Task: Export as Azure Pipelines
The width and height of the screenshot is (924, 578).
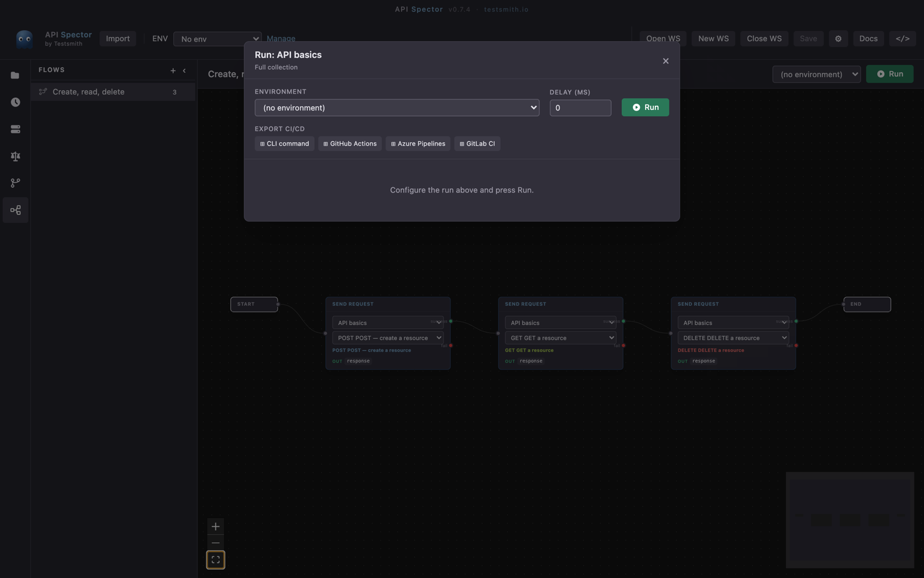Action: (x=418, y=144)
